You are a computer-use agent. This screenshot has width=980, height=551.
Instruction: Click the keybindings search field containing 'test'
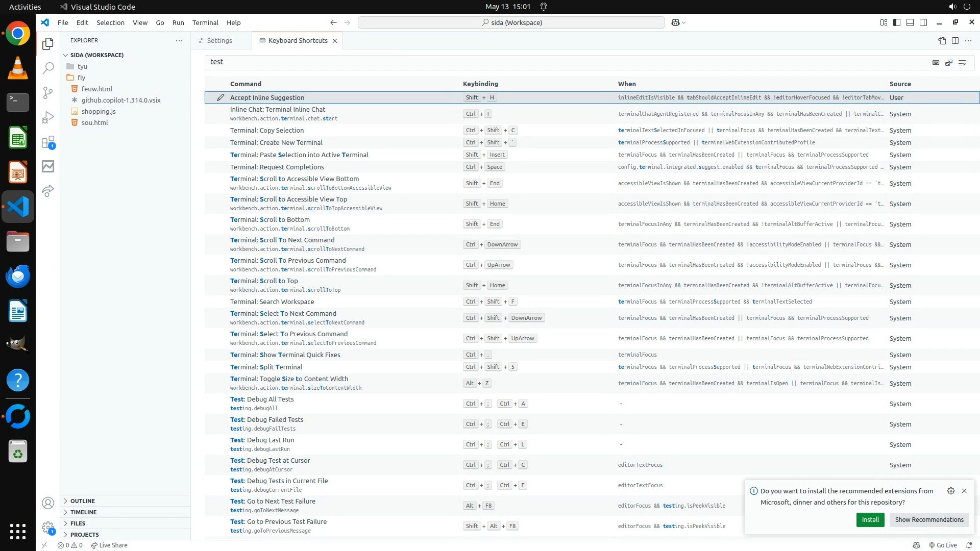(x=561, y=62)
